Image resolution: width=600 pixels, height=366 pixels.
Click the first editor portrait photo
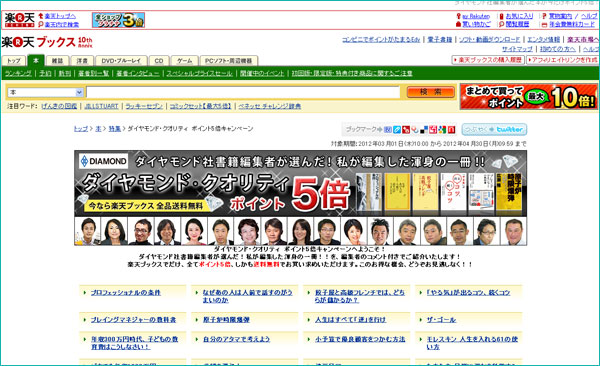pyautogui.click(x=88, y=231)
